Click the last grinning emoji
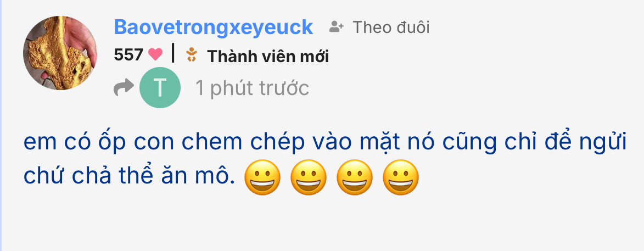This screenshot has height=251, width=644. coord(400,177)
